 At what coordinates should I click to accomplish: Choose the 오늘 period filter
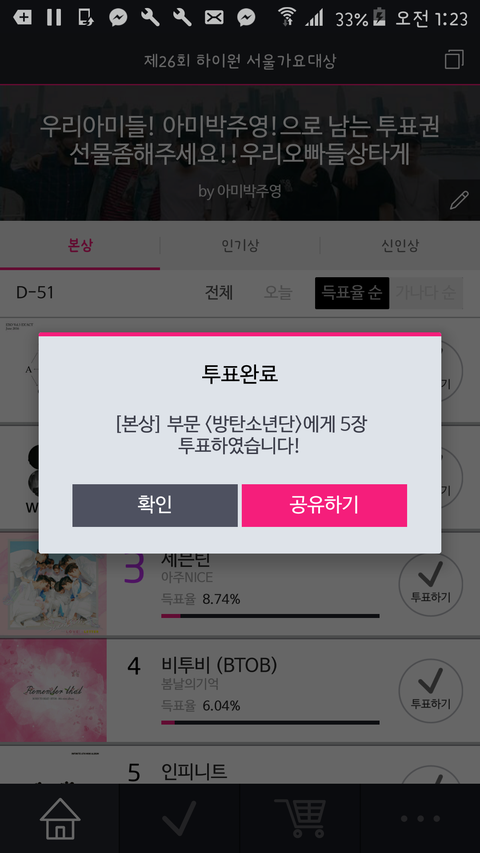[278, 293]
